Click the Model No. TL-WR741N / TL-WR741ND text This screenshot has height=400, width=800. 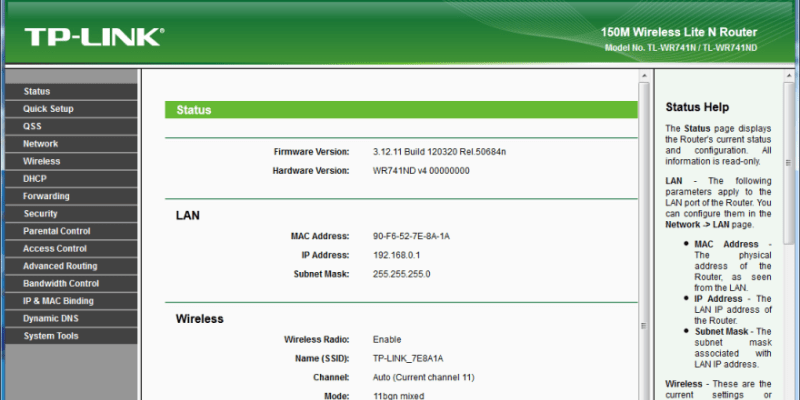click(x=681, y=48)
